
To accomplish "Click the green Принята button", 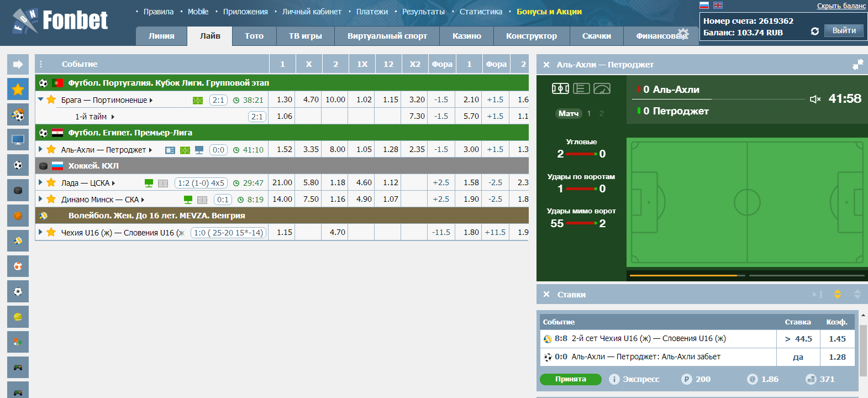I will coord(571,379).
